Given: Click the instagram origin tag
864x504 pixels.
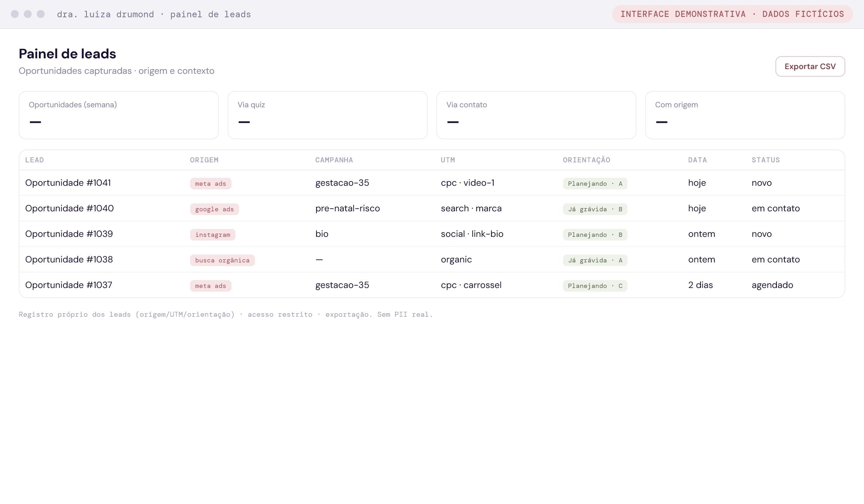Looking at the screenshot, I should tap(213, 235).
